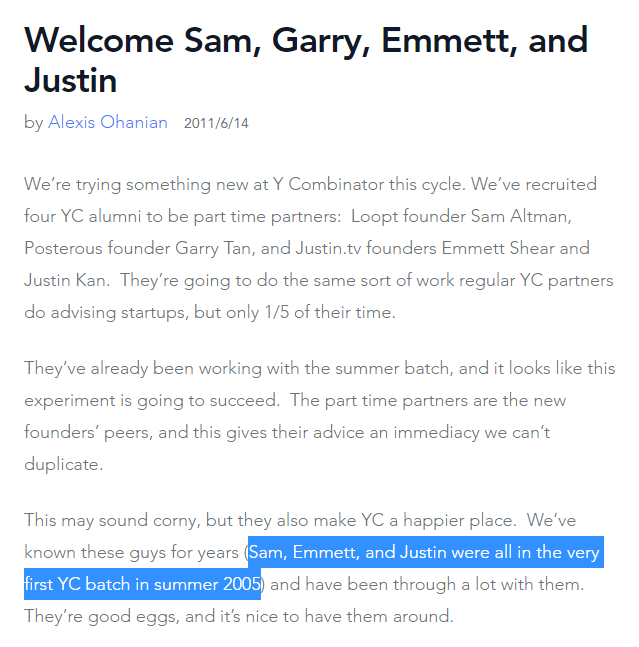Click the 2011/6/14 publish date

tap(216, 123)
